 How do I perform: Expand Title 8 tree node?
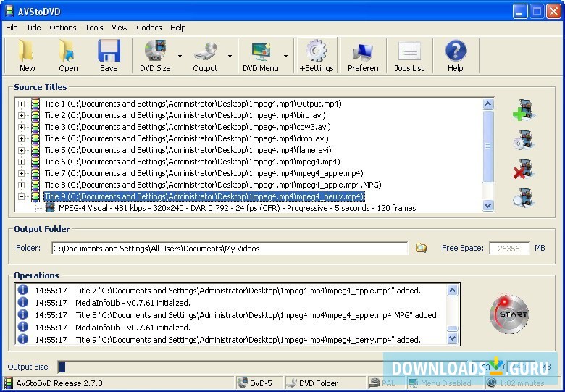[21, 185]
